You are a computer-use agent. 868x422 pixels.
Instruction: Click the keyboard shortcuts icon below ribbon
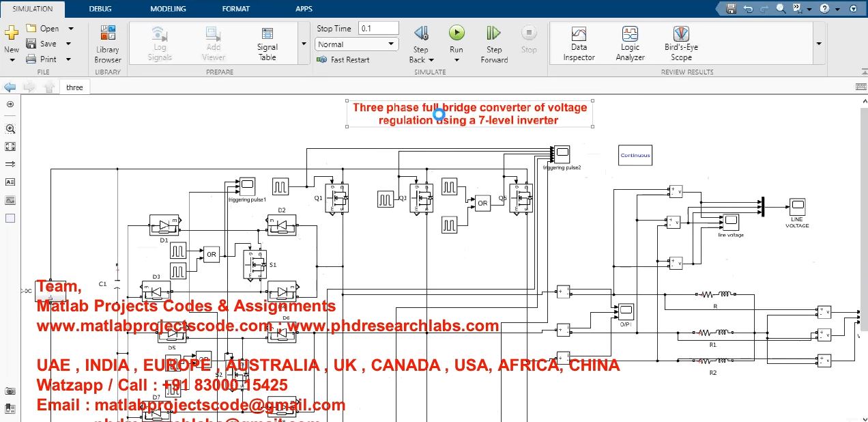[860, 87]
